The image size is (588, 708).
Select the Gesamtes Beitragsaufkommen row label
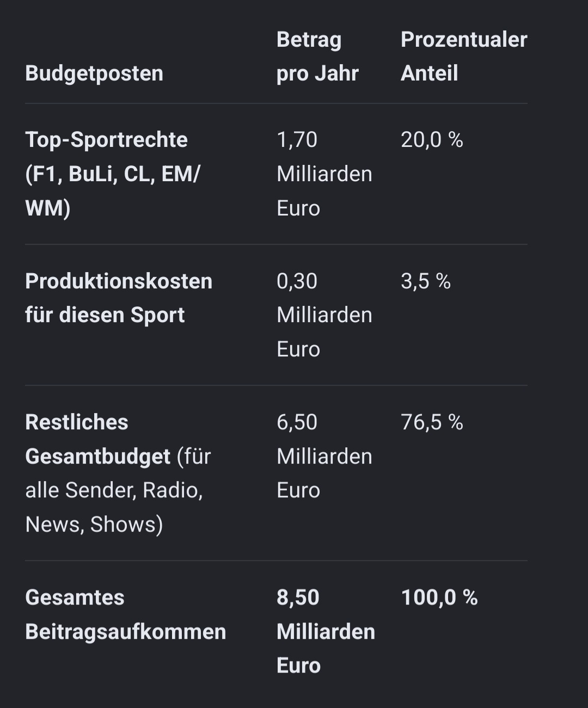[125, 614]
